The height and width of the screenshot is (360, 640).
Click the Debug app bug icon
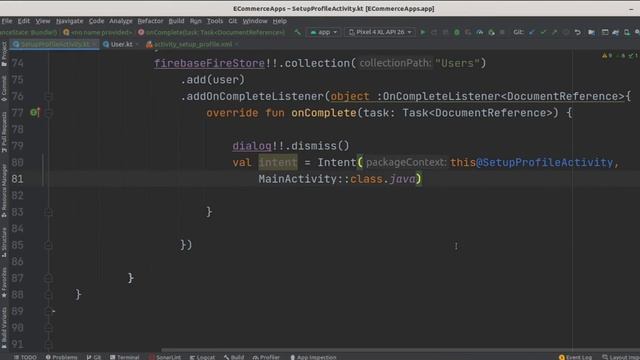[x=457, y=32]
